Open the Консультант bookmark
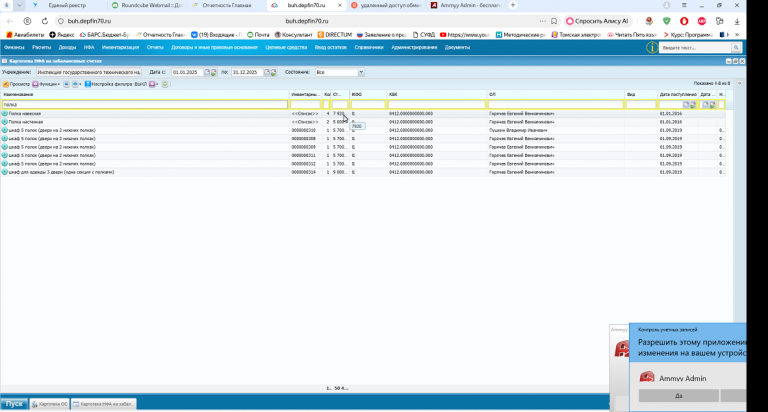 click(293, 35)
